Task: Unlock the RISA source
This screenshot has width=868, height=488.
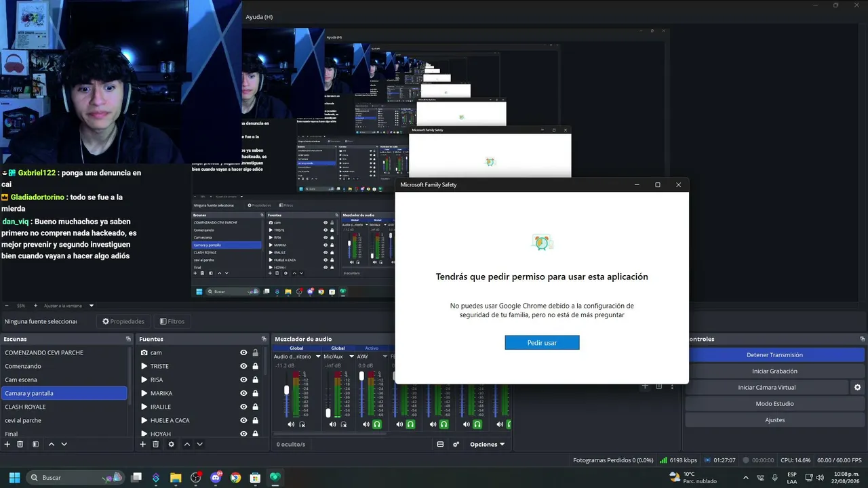Action: 255,380
